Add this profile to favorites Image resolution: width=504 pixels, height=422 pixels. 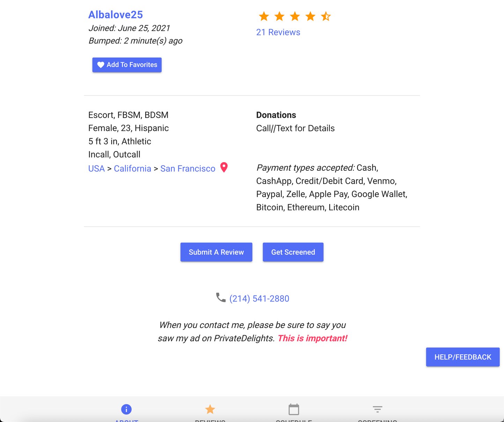pyautogui.click(x=127, y=65)
